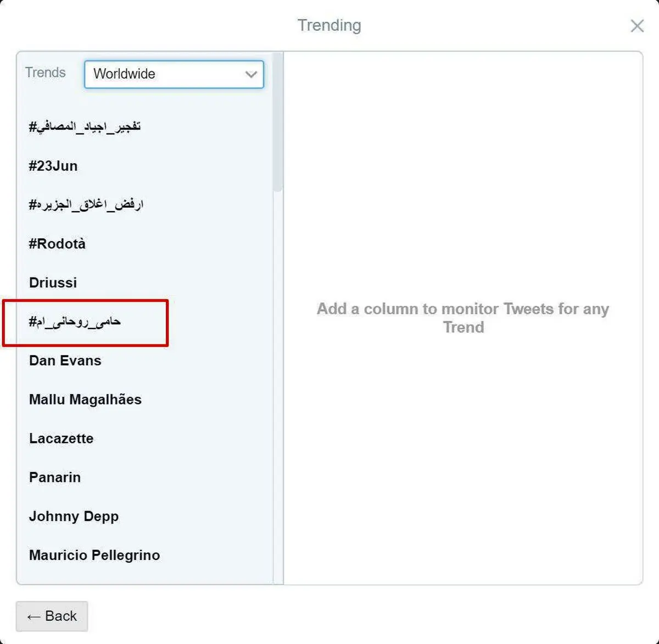Screen dimensions: 659x644
Task: Click the trends list scrollbar thumb
Action: (x=278, y=122)
